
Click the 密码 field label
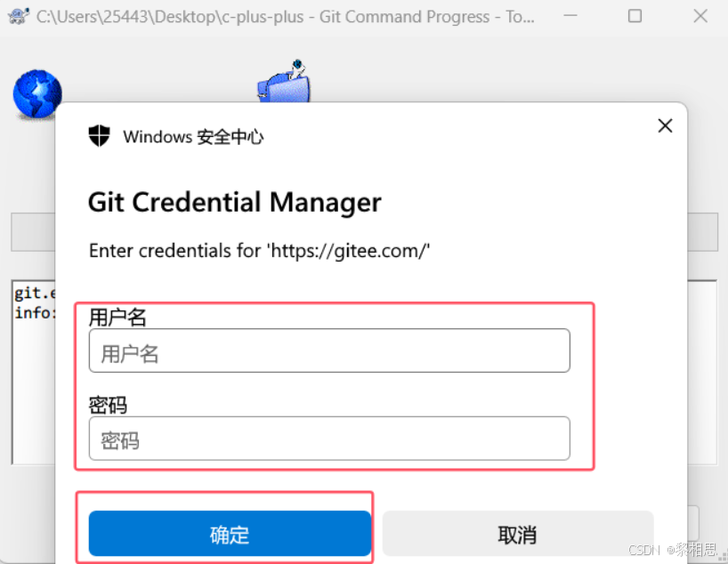(108, 405)
